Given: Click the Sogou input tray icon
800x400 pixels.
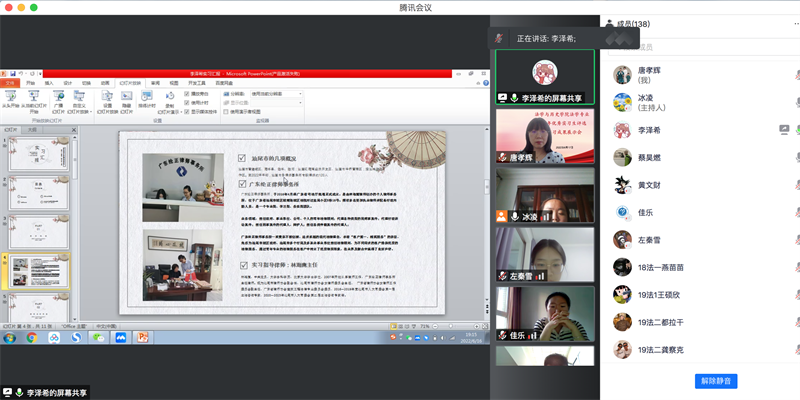Looking at the screenshot, I should click(393, 337).
